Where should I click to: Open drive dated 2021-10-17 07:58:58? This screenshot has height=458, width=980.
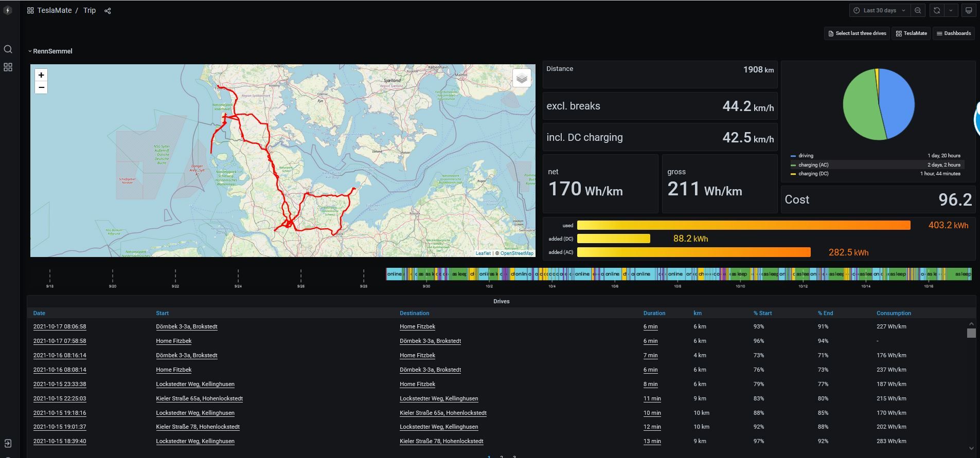[60, 341]
